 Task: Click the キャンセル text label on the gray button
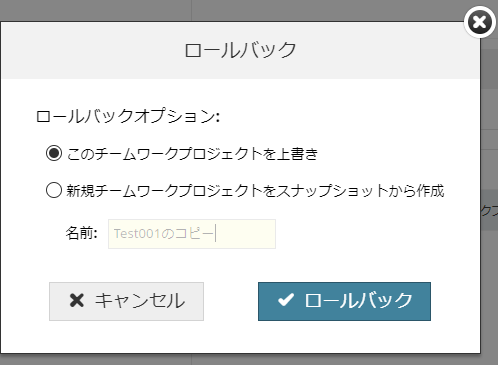coord(140,300)
